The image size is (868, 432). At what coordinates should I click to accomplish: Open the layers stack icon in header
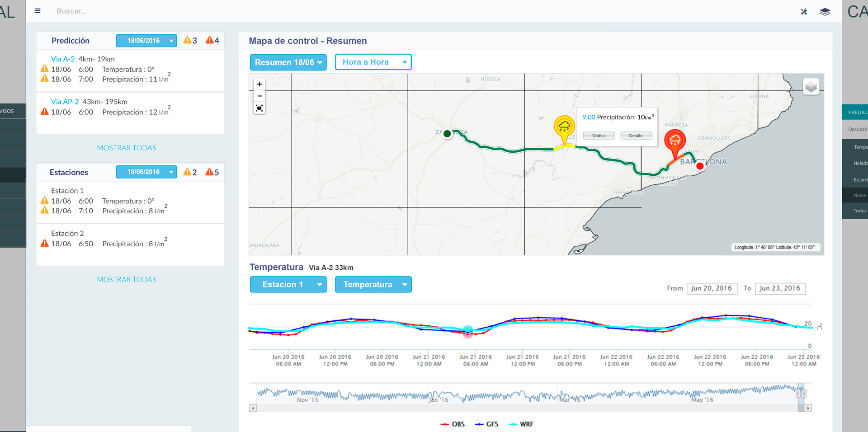click(x=825, y=12)
